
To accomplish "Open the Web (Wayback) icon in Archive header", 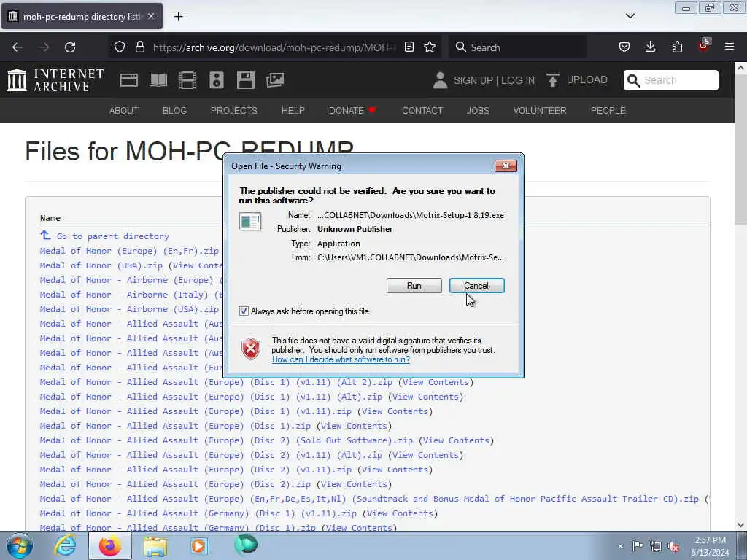I will pyautogui.click(x=128, y=80).
